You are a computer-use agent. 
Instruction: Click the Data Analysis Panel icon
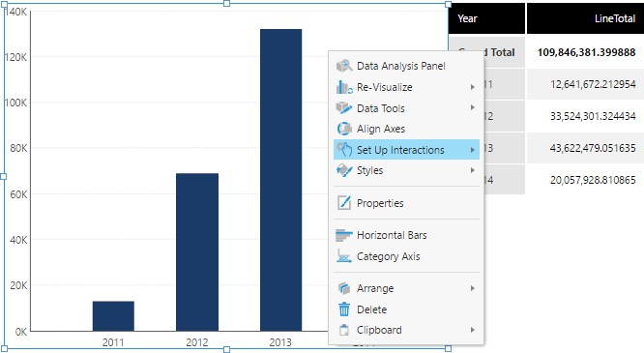coord(344,66)
